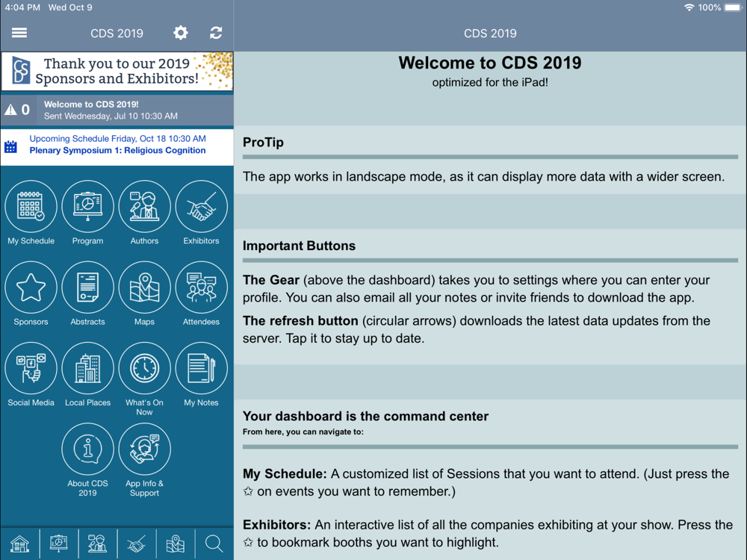Open About CDS 2019 info
The height and width of the screenshot is (560, 747).
(x=88, y=449)
